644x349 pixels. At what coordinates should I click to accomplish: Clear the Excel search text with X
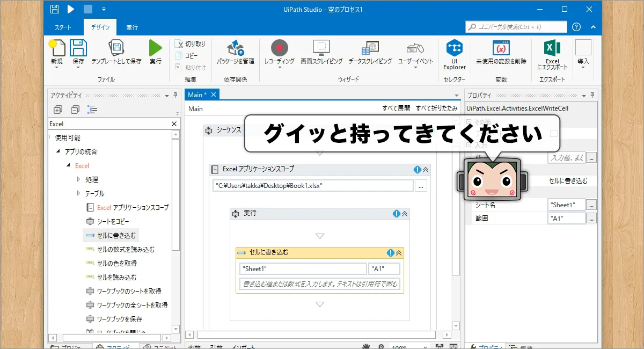[x=174, y=124]
